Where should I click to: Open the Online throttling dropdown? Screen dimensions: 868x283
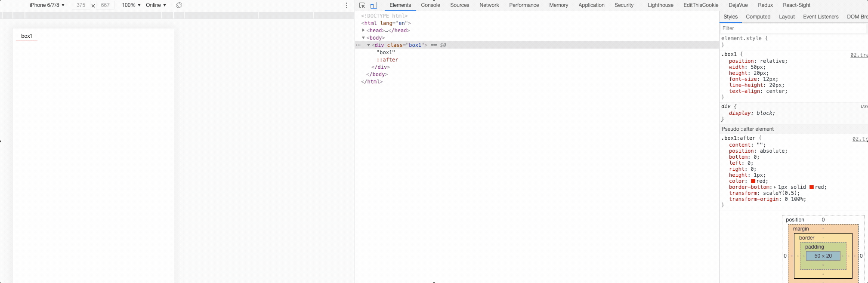point(156,5)
